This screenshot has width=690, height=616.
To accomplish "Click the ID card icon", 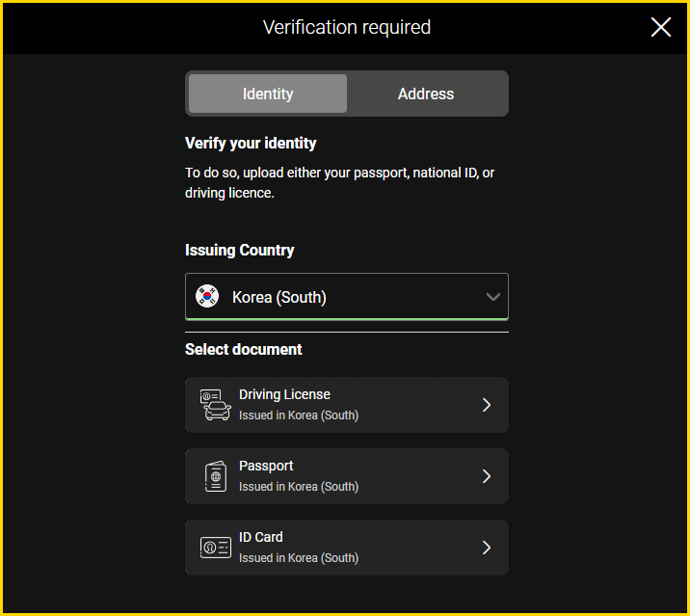I will pyautogui.click(x=216, y=548).
